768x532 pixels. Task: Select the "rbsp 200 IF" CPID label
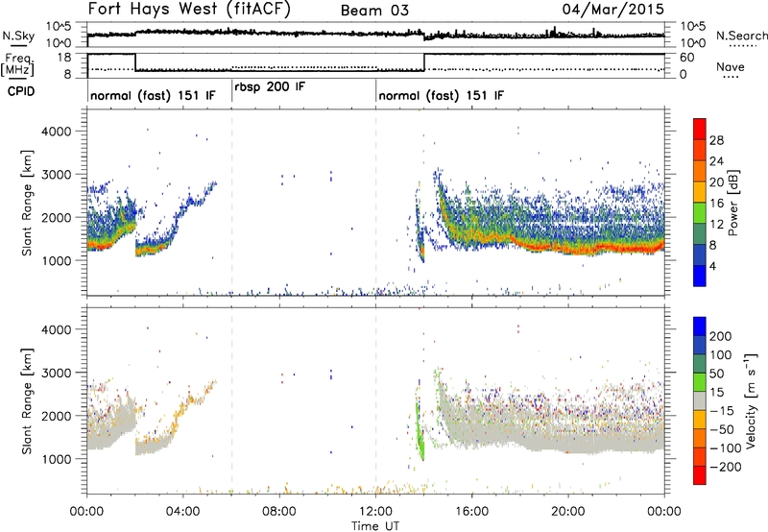click(270, 87)
